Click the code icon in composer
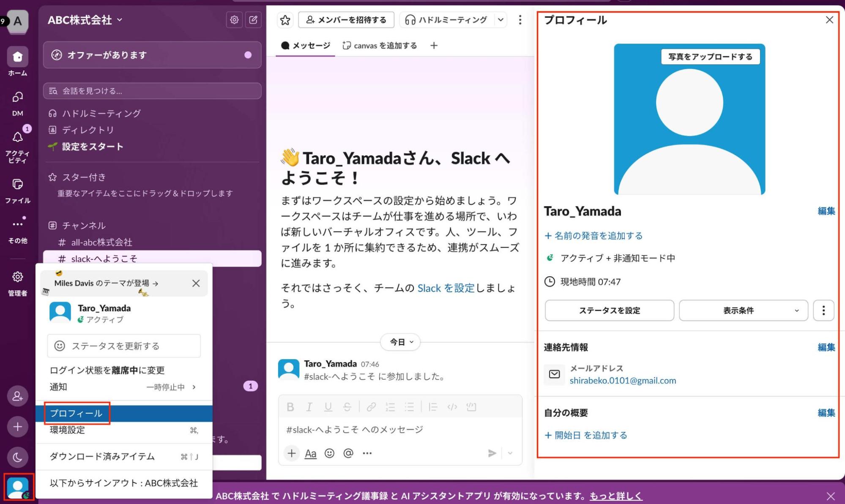Image resolution: width=845 pixels, height=504 pixels. [x=452, y=407]
